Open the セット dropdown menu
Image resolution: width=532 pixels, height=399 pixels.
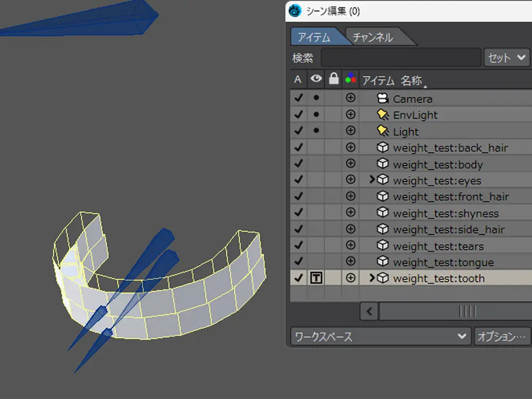tap(506, 57)
